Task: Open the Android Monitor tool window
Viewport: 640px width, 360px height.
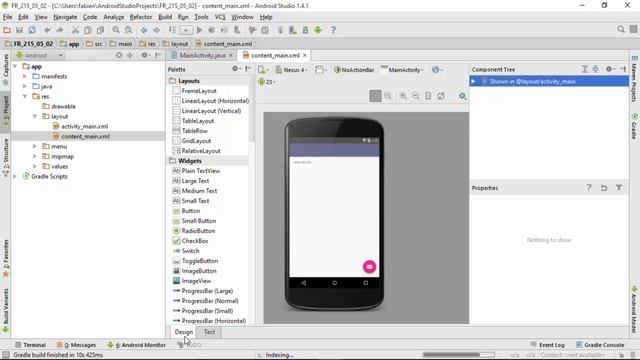Action: point(136,345)
